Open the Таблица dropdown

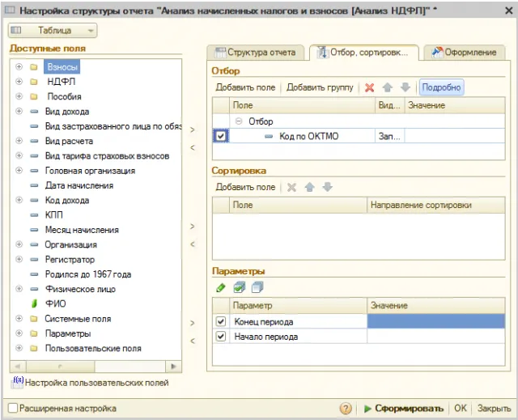(53, 31)
